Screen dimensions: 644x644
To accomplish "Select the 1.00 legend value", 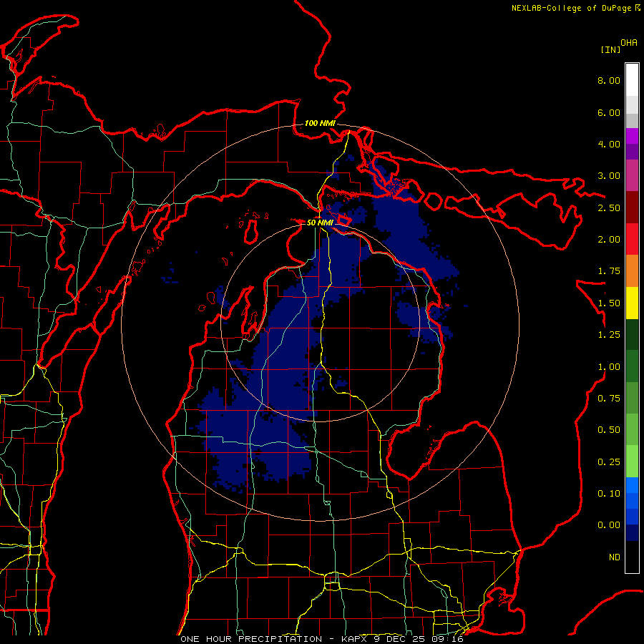I will tap(609, 367).
